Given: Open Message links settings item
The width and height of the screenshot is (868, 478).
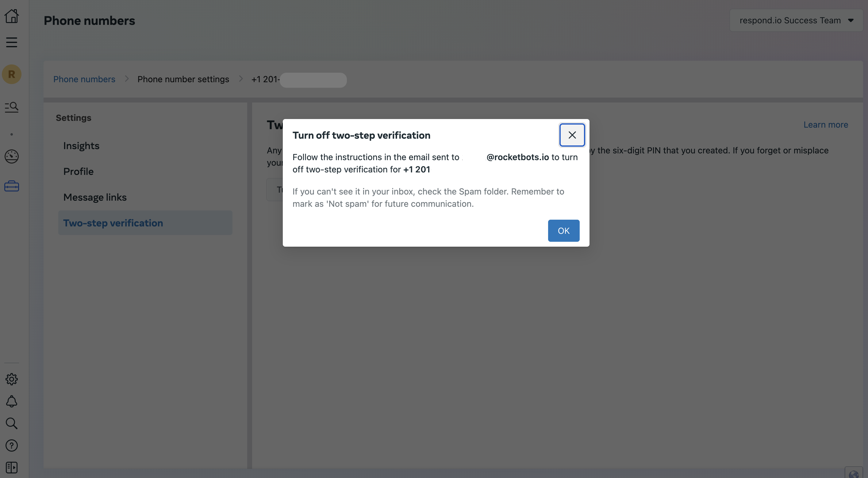Looking at the screenshot, I should tap(95, 197).
